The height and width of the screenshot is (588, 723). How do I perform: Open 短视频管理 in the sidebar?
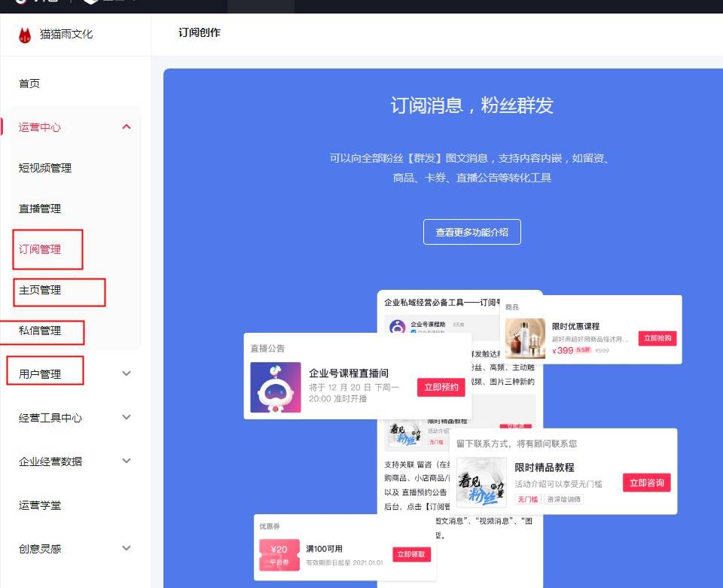pos(45,168)
